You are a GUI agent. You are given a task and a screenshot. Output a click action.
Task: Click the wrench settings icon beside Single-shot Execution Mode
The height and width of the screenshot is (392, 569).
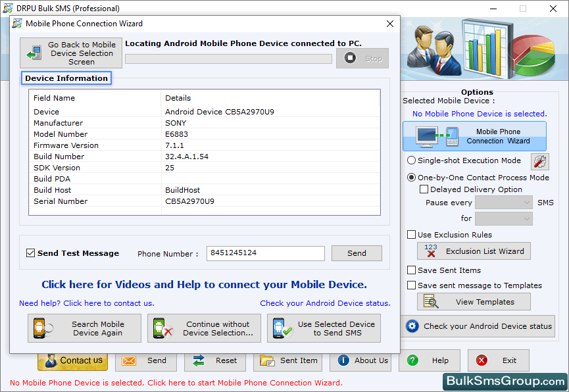pos(539,162)
